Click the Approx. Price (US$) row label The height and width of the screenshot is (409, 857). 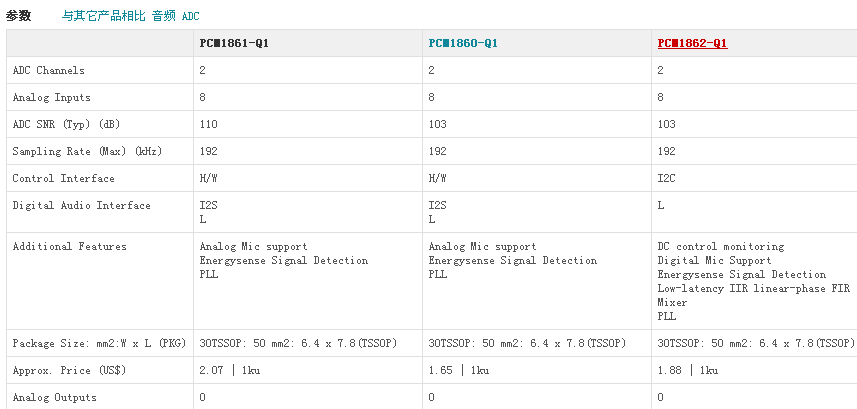69,370
